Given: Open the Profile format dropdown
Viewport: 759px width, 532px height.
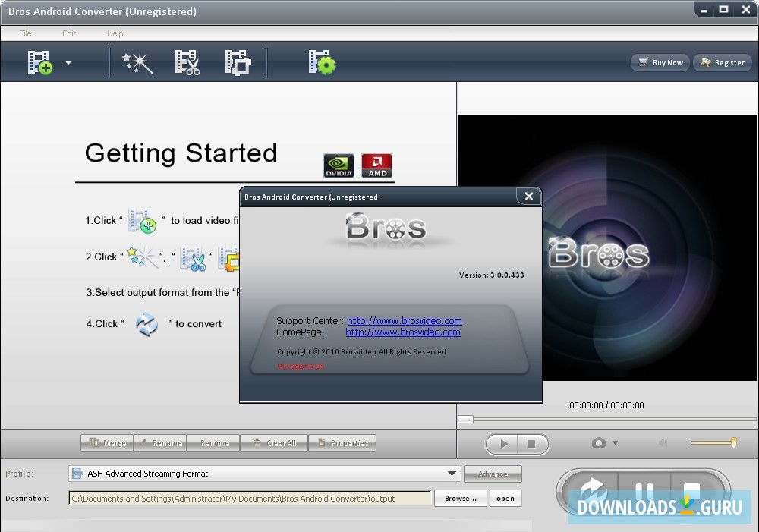Looking at the screenshot, I should [265, 474].
